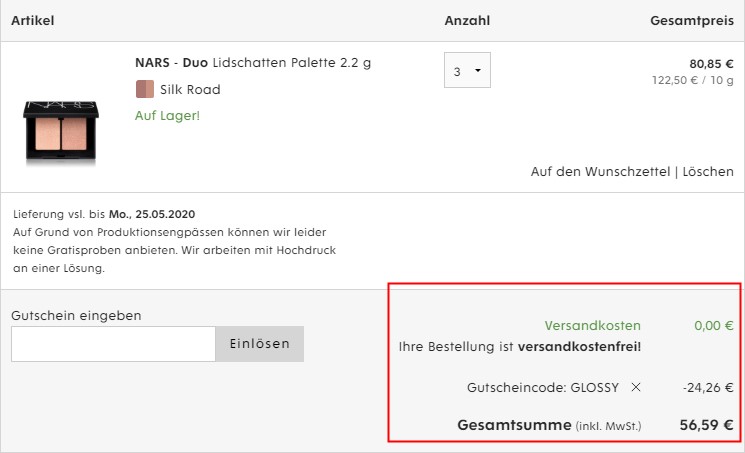This screenshot has width=745, height=453.
Task: Click the Versandkosten label
Action: (592, 326)
